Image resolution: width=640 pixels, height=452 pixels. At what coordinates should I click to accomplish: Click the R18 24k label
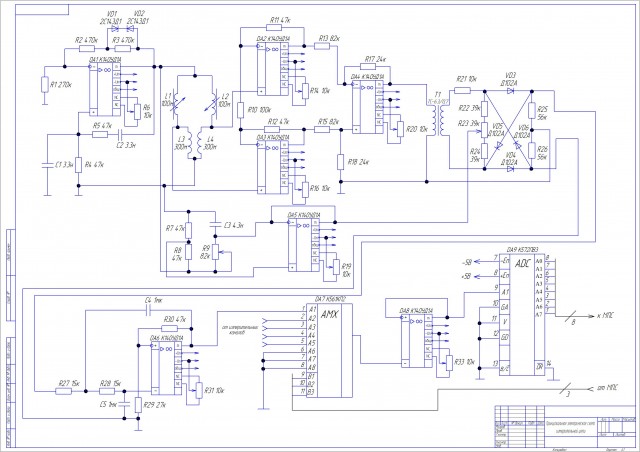pyautogui.click(x=358, y=162)
